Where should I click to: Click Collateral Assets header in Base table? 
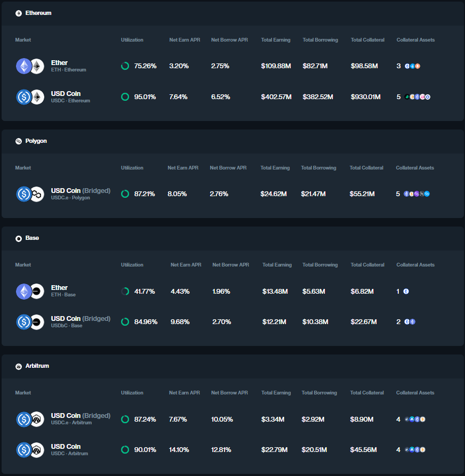(415, 265)
